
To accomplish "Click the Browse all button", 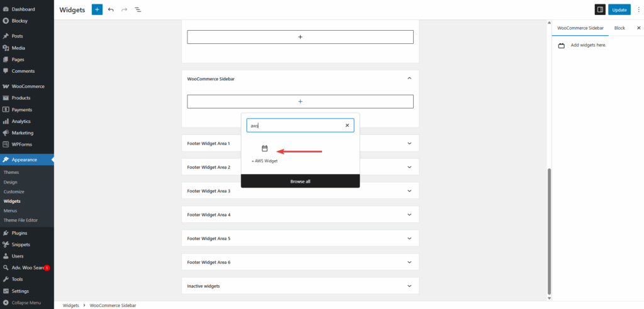I will point(300,181).
